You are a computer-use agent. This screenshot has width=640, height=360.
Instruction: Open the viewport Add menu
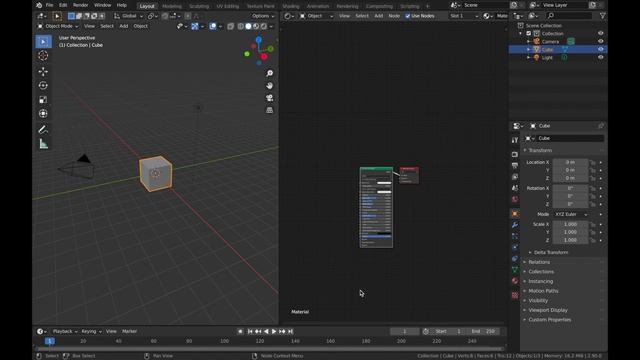point(124,26)
